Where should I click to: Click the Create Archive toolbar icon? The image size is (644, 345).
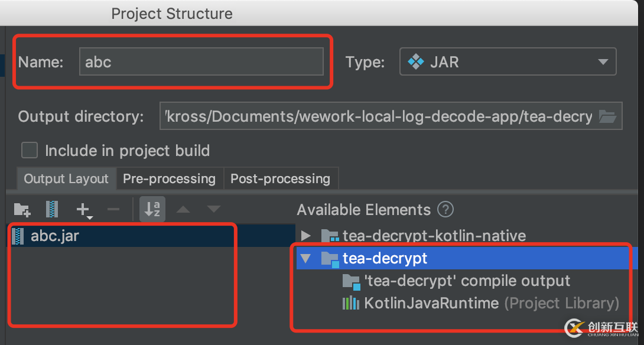coord(53,209)
